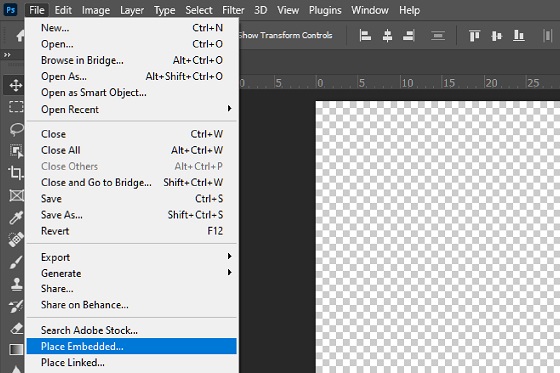560x373 pixels.
Task: Open the Select menu
Action: pyautogui.click(x=199, y=10)
